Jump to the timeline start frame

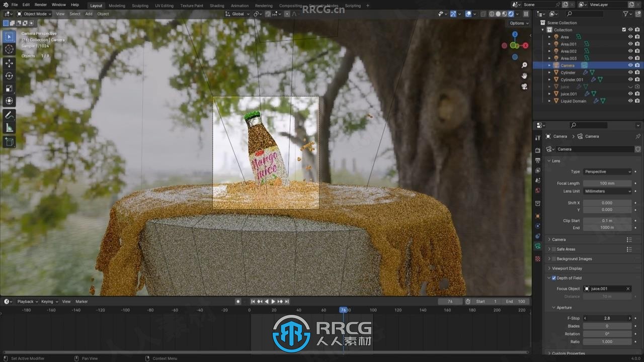253,301
